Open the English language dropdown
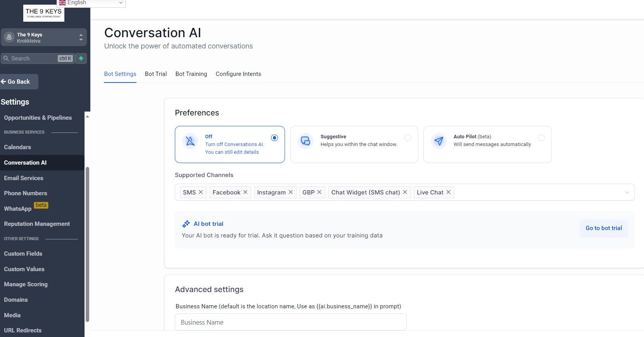Viewport: 644px width, 337px height. pyautogui.click(x=91, y=3)
